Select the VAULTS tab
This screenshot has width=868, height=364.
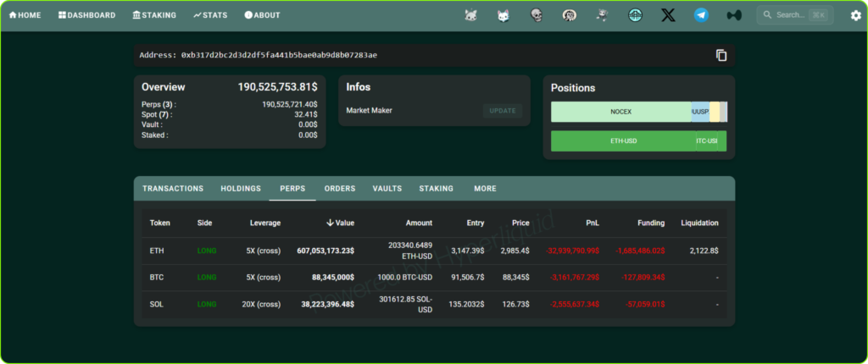click(387, 189)
